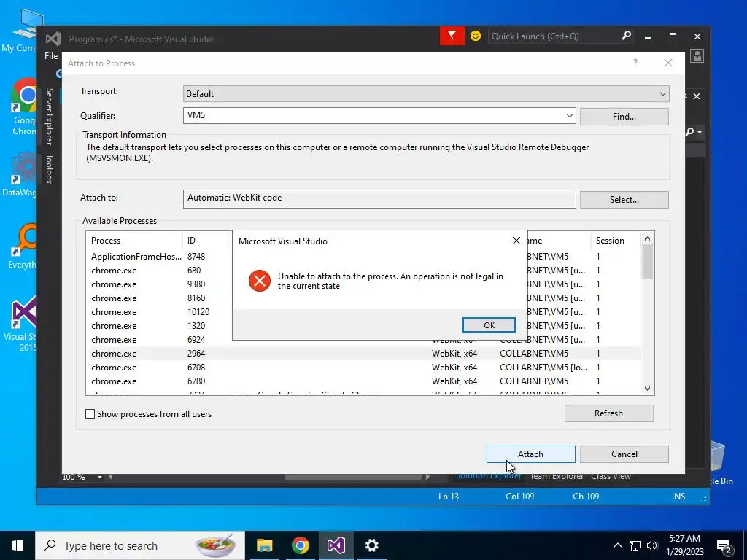The image size is (747, 560).
Task: Open the Windows Start menu
Action: coord(18,545)
